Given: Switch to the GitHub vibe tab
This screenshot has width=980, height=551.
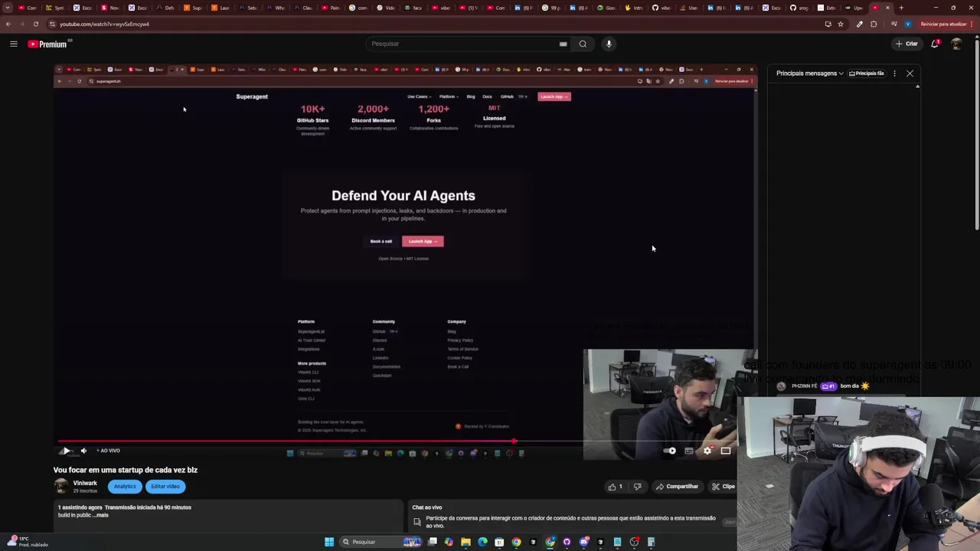Looking at the screenshot, I should coord(661,8).
